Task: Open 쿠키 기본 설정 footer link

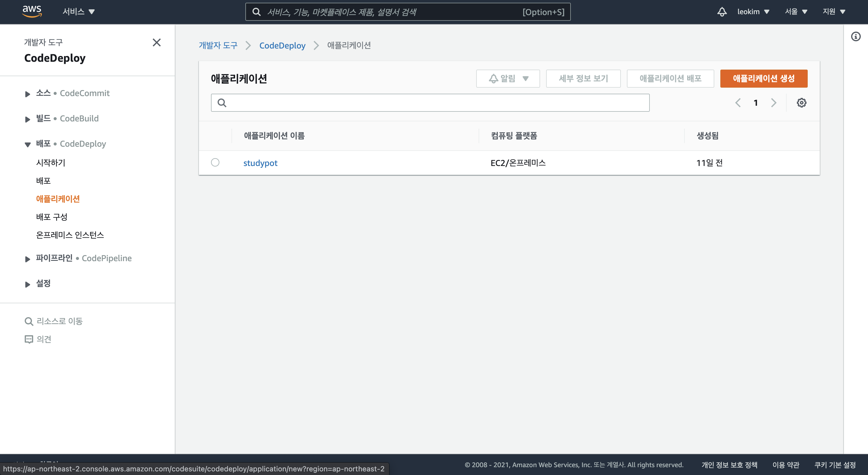Action: pyautogui.click(x=835, y=465)
